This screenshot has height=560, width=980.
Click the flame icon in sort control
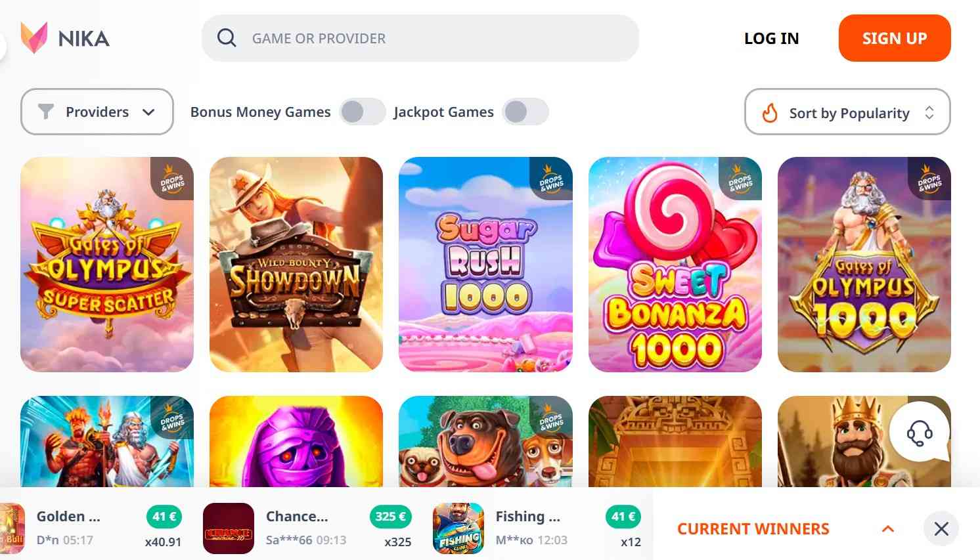point(769,112)
